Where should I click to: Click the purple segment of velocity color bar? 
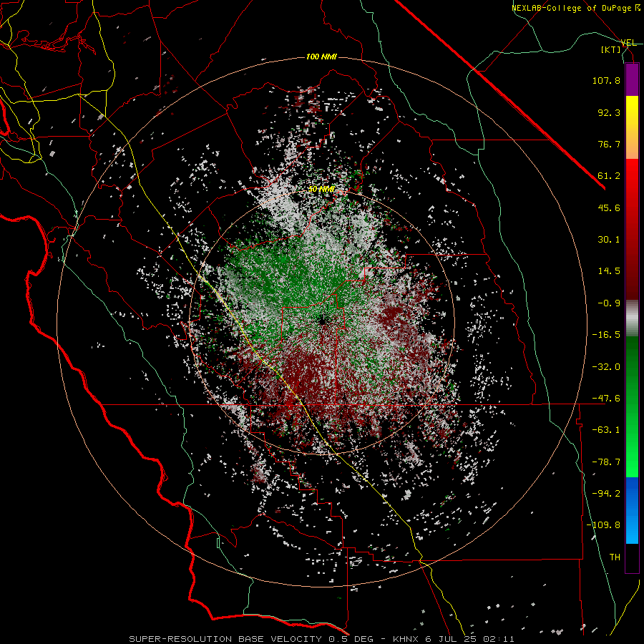point(632,79)
